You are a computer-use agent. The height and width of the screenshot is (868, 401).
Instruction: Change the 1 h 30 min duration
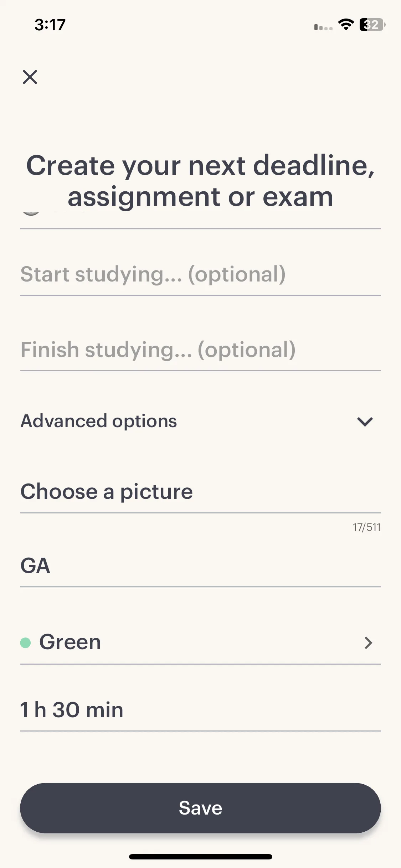point(200,710)
